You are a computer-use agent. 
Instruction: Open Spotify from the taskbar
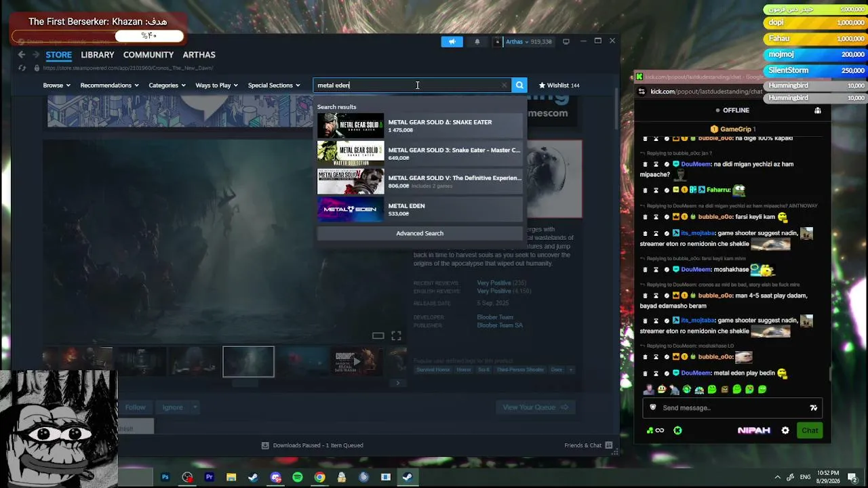click(x=298, y=477)
